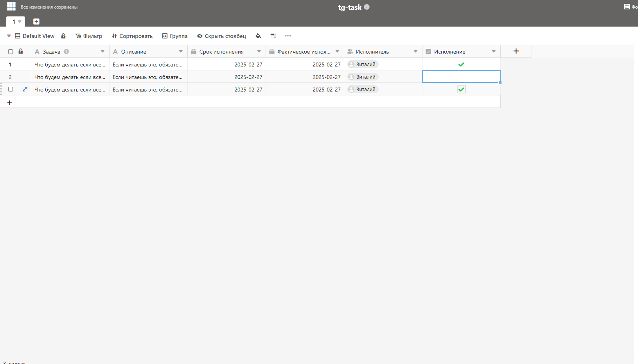Click the help icon beside Задача
Screen dimensions: 638x364
point(66,52)
